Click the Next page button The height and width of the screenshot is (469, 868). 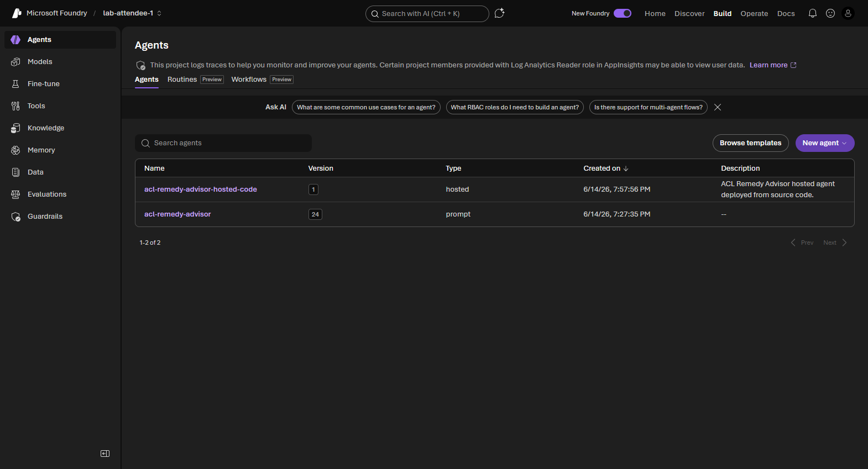click(835, 243)
